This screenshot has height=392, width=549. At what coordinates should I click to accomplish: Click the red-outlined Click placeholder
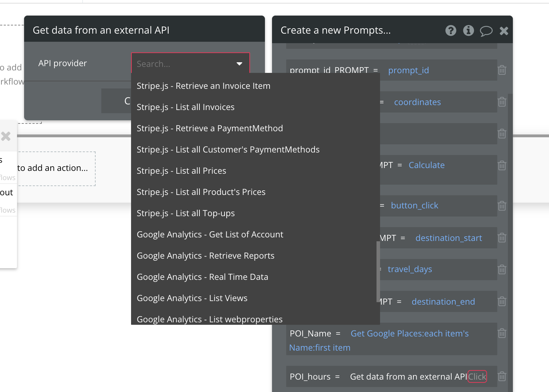477,376
